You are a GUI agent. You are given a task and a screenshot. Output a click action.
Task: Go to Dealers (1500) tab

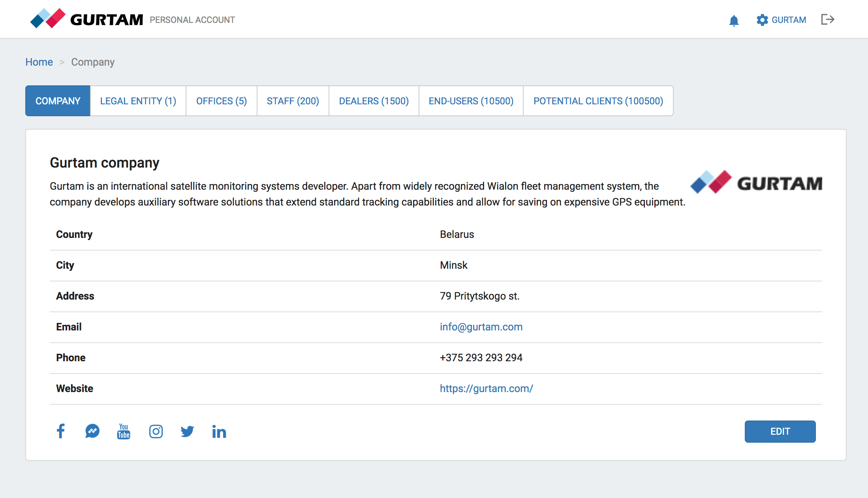tap(374, 101)
